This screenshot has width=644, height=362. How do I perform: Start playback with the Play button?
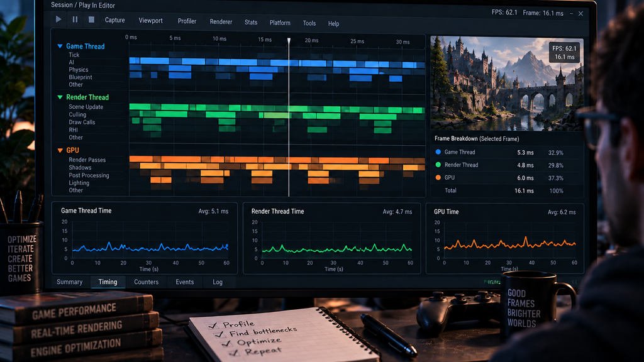point(58,19)
